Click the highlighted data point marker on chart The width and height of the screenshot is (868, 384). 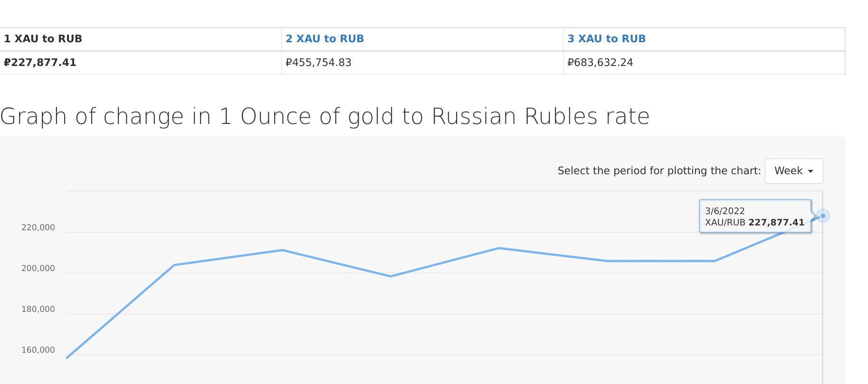(x=823, y=216)
